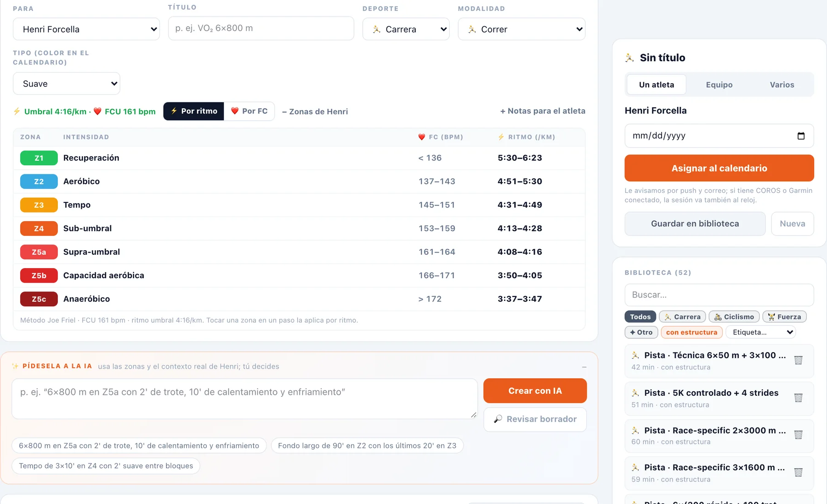Collapse the Pídesela a la IA panel

(x=584, y=367)
